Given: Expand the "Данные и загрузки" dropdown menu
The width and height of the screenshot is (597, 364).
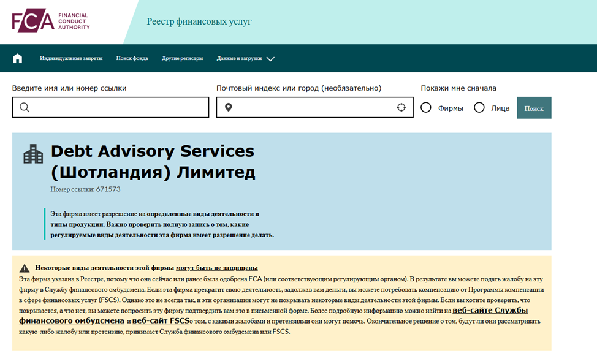Looking at the screenshot, I should [246, 59].
